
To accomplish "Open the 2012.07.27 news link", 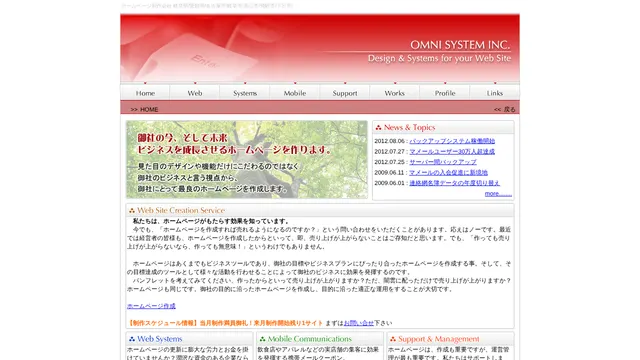I will tap(452, 151).
